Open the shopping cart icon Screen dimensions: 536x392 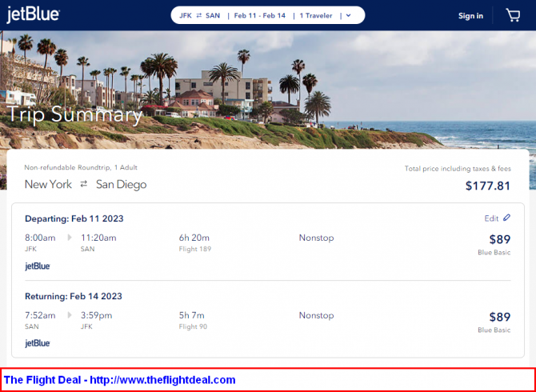(x=513, y=15)
